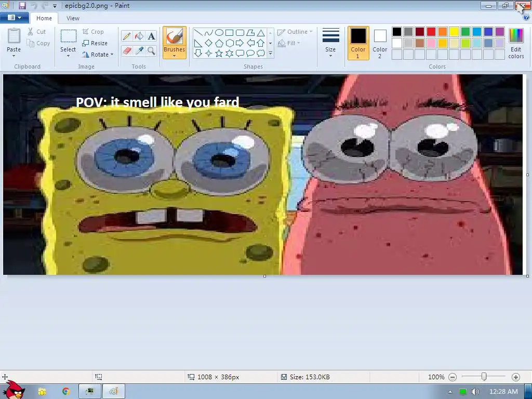The height and width of the screenshot is (399, 532).
Task: Click the Crop button
Action: pyautogui.click(x=93, y=32)
